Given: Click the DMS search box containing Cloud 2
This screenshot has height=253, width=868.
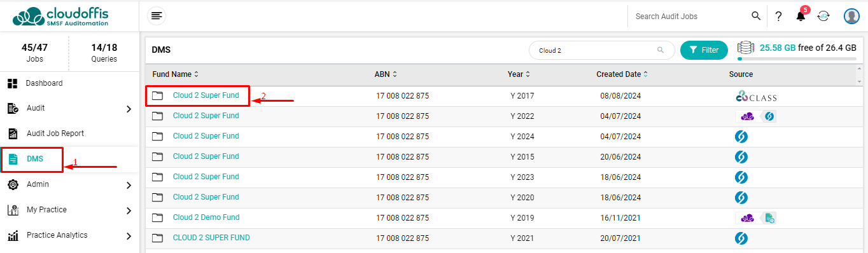Looking at the screenshot, I should tap(601, 50).
